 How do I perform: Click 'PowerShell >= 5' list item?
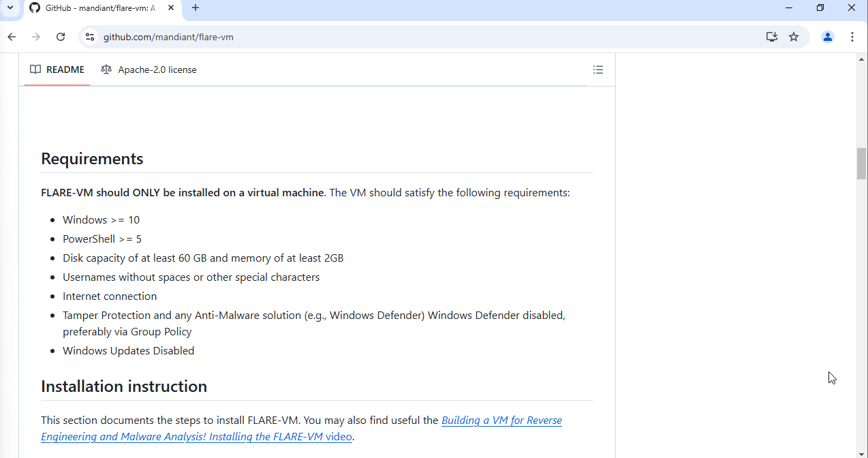click(x=102, y=239)
